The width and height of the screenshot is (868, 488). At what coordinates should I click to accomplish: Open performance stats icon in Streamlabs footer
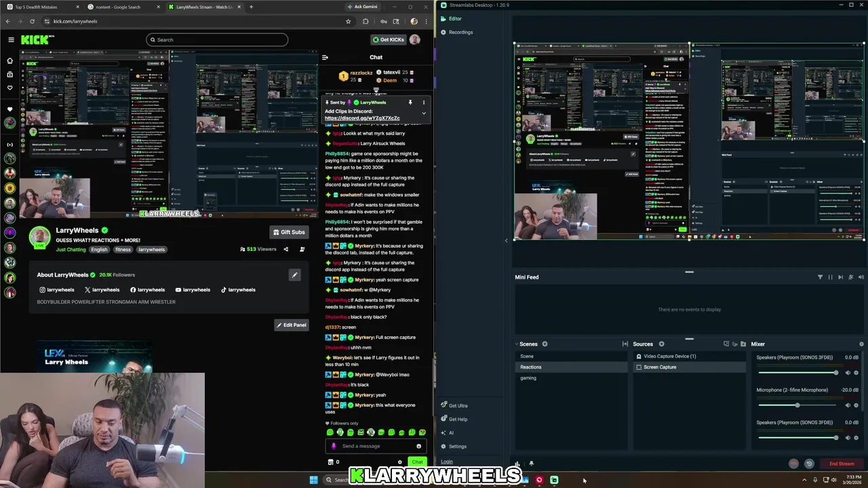[x=517, y=464]
